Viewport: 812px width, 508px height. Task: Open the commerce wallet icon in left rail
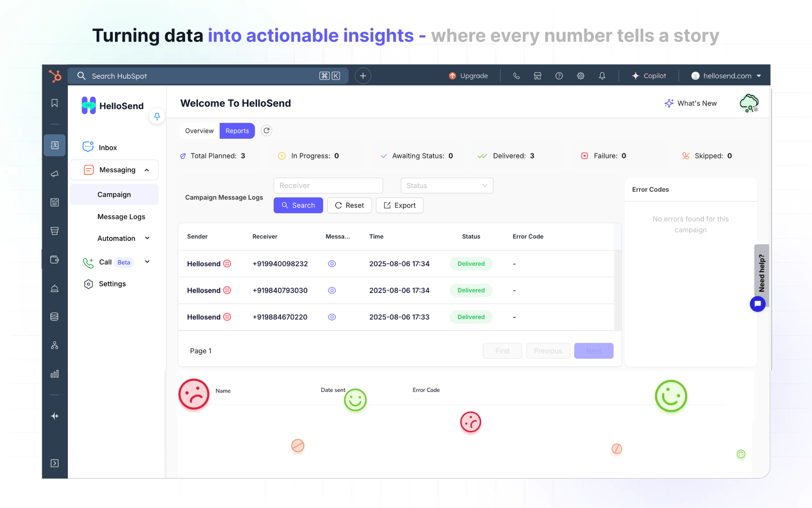pyautogui.click(x=55, y=260)
